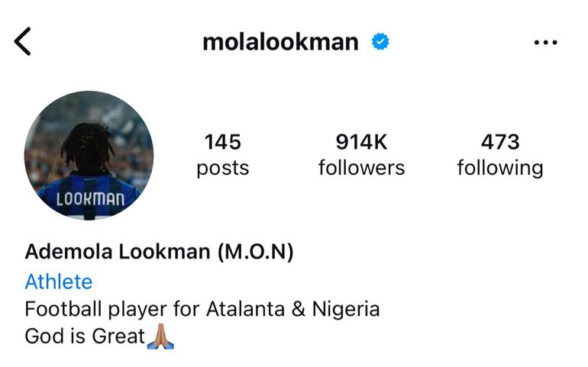This screenshot has width=588, height=367.
Task: Click the followers label
Action: point(361,168)
